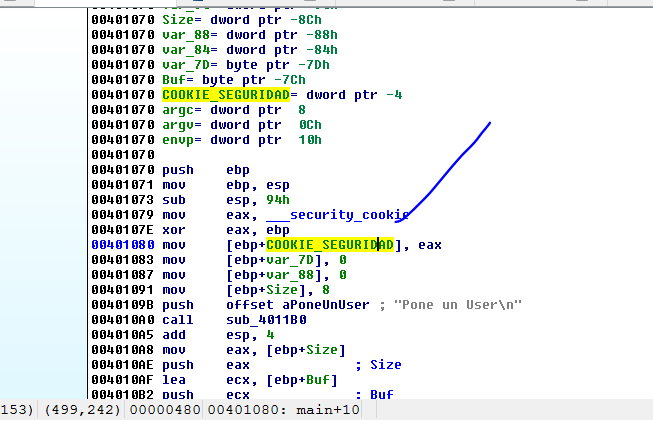This screenshot has width=653, height=421.
Task: Select the argc argument declaration
Action: click(182, 109)
